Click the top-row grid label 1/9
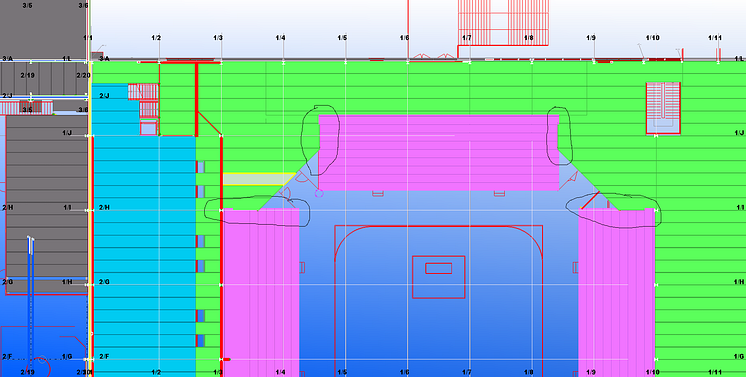 tap(591, 38)
